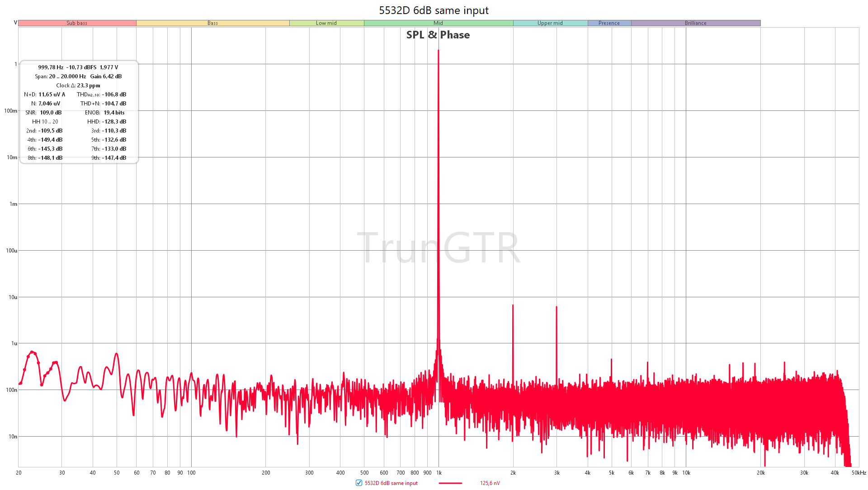The image size is (868, 490).
Task: Click the red legend line color swatch
Action: (x=450, y=483)
